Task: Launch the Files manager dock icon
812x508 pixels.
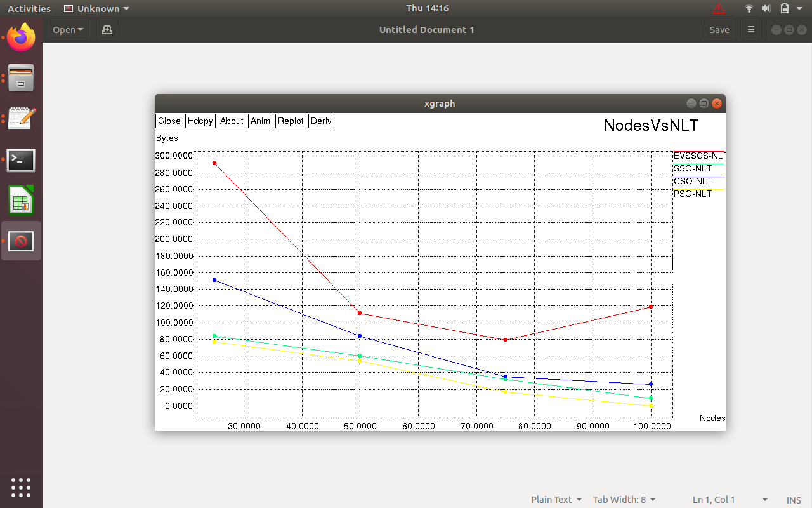Action: click(21, 79)
